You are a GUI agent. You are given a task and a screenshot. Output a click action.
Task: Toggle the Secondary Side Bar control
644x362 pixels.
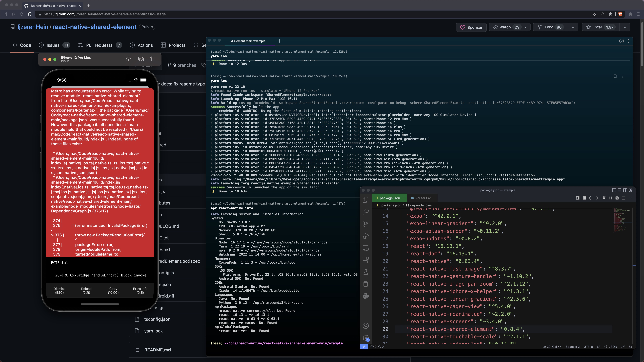(625, 190)
